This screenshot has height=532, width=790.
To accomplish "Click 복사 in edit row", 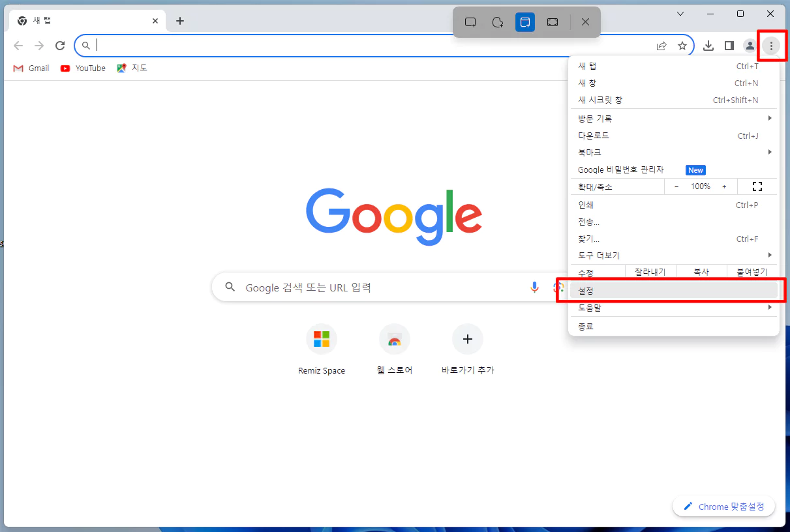I will [x=701, y=272].
